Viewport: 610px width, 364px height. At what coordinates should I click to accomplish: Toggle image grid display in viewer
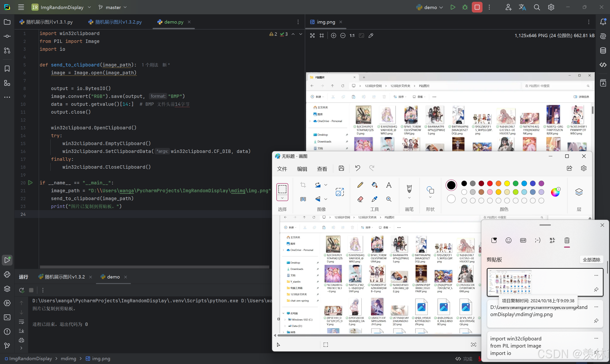[321, 35]
